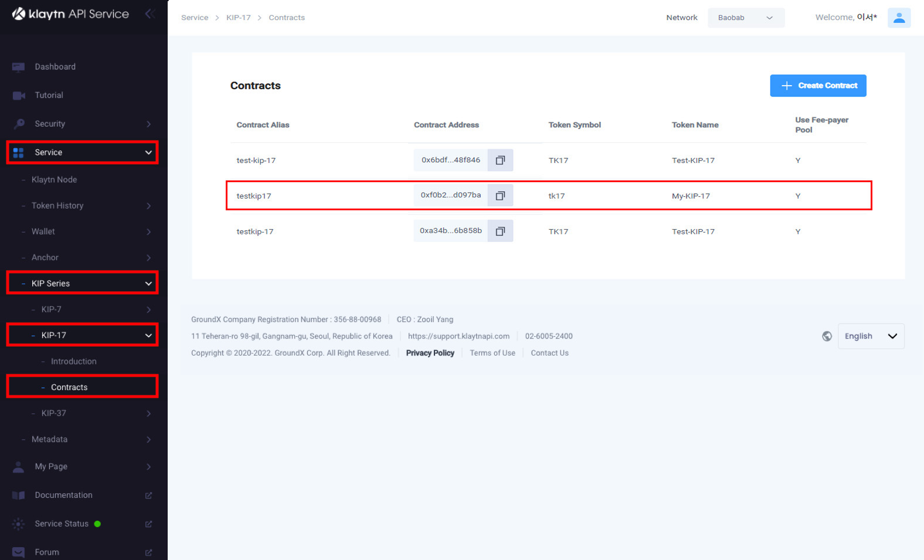Viewport: 924px width, 560px height.
Task: Open the testkip-17 contract row
Action: (548, 231)
